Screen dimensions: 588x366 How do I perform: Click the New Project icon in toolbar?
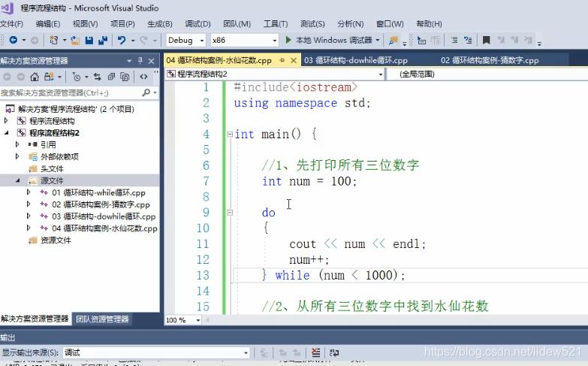point(53,40)
